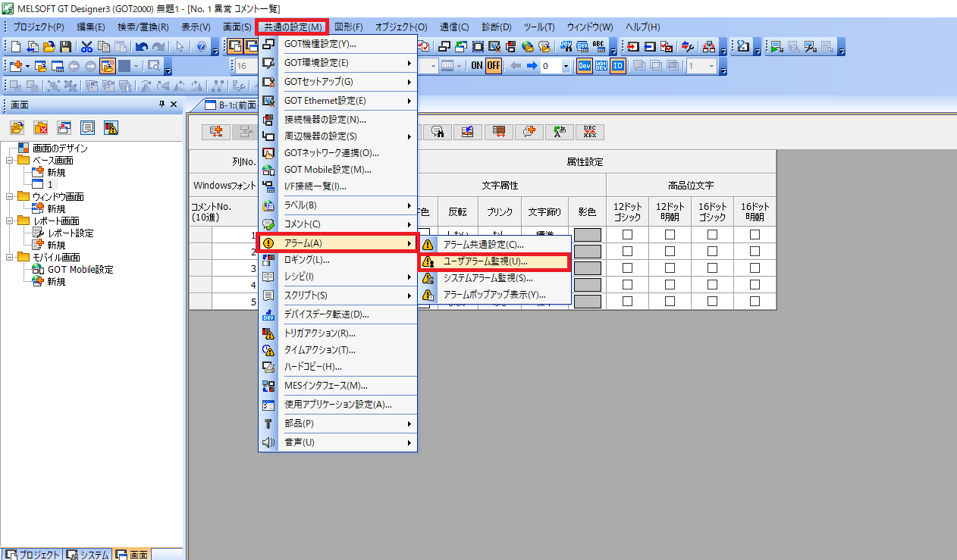
Task: Click the wrench communication settings icon
Action: [689, 46]
